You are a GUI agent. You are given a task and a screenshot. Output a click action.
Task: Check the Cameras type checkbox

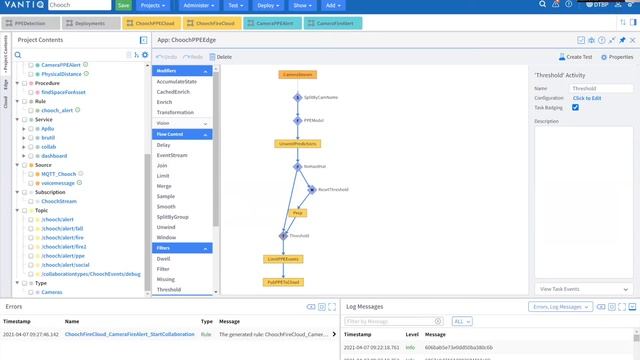pos(31,292)
